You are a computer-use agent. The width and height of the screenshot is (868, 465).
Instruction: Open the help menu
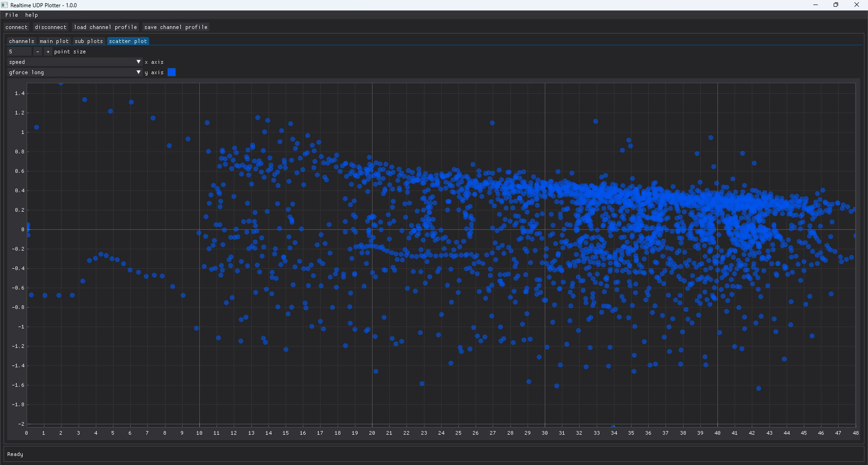click(32, 15)
